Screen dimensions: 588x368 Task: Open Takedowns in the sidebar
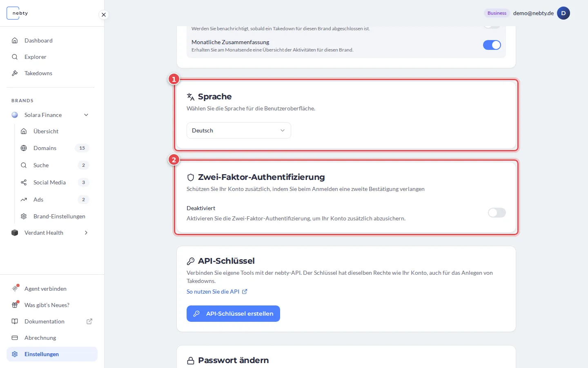coord(52,73)
